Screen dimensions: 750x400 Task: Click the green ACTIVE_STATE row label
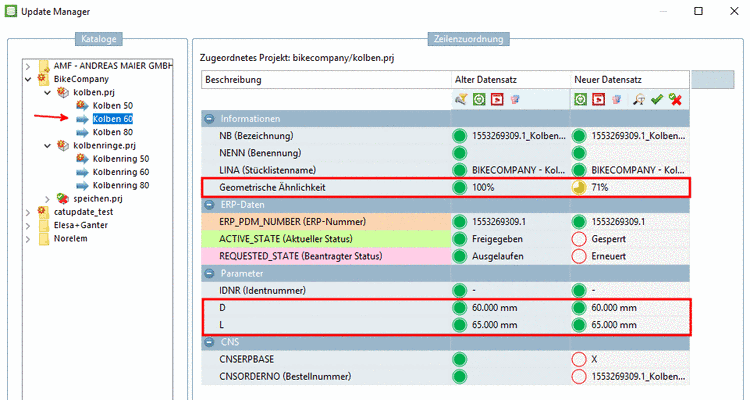(x=286, y=239)
